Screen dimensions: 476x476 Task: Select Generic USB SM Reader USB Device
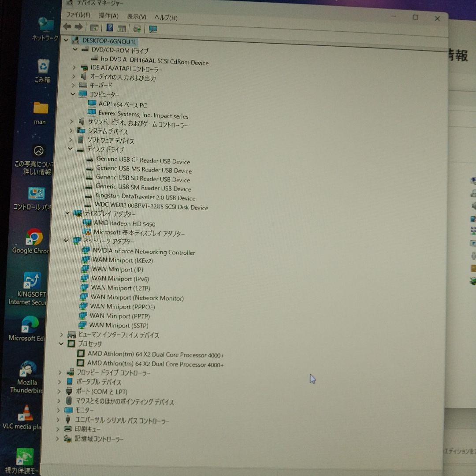click(x=143, y=187)
